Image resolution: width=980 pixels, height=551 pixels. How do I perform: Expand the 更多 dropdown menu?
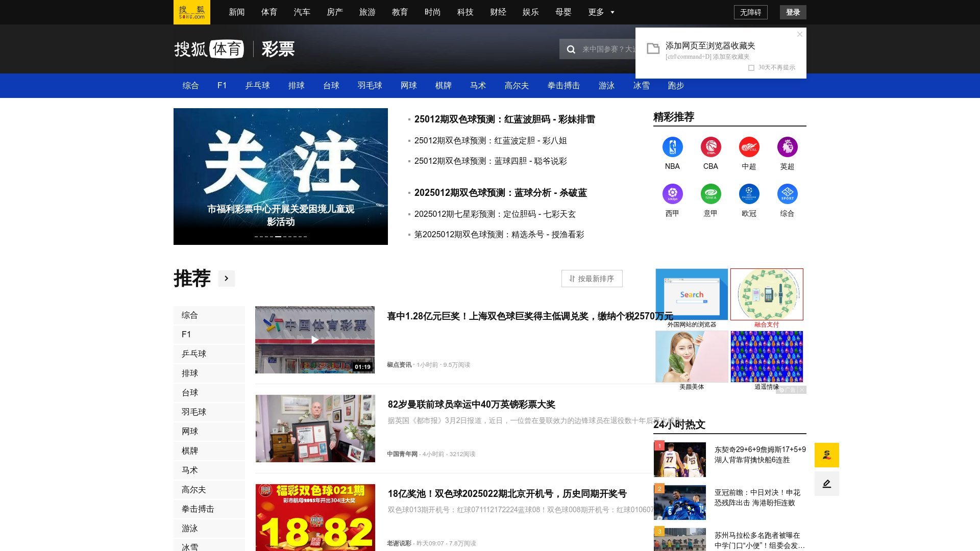pyautogui.click(x=601, y=12)
